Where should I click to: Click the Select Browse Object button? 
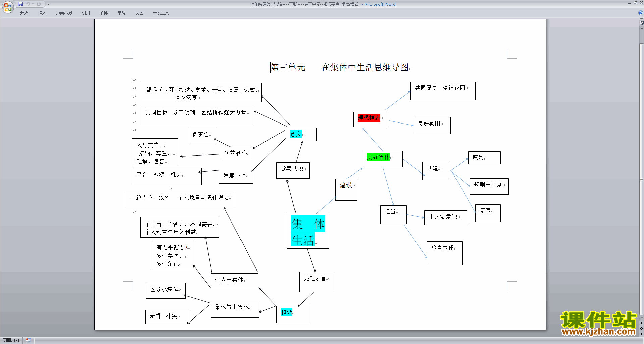[x=642, y=328]
